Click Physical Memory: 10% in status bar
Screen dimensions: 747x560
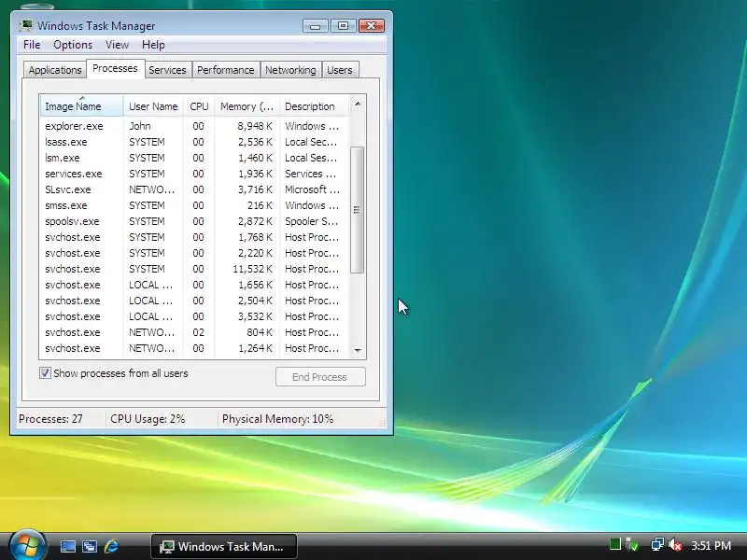click(x=277, y=419)
